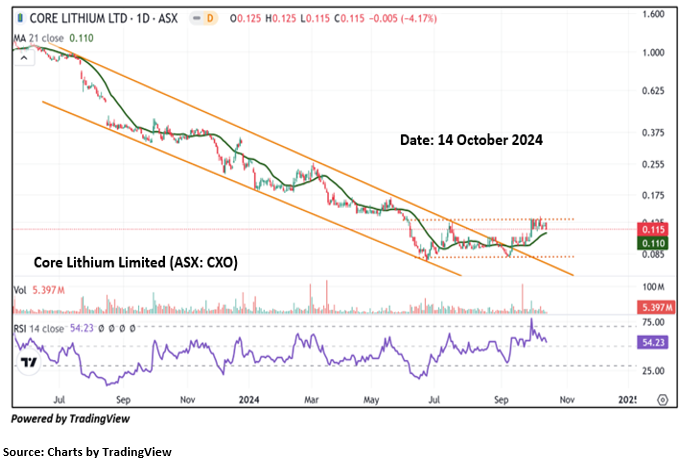Image resolution: width=691 pixels, height=463 pixels.
Task: Click CORE LITHIUM LTD symbol title
Action: pyautogui.click(x=104, y=19)
